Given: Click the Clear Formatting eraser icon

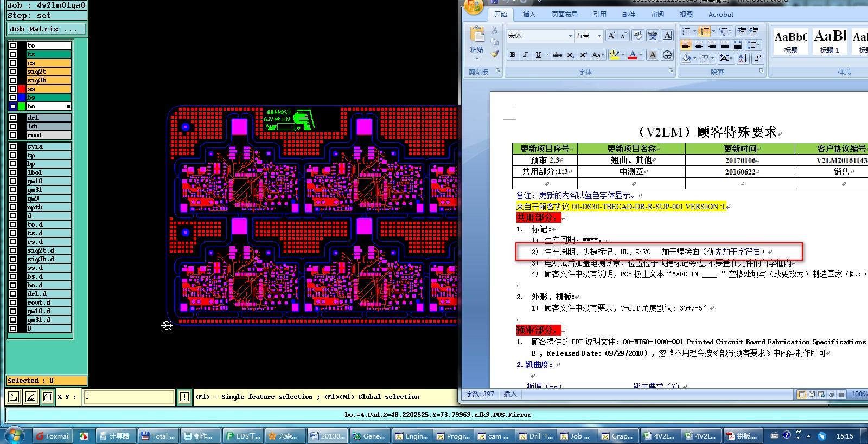Looking at the screenshot, I should tap(638, 36).
